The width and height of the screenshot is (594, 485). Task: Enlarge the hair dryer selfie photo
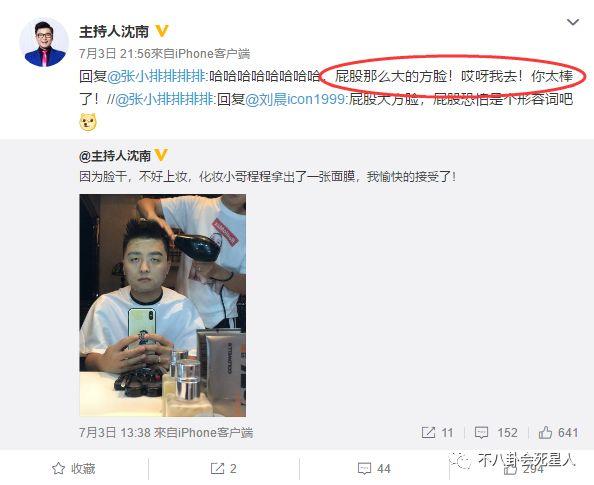163,305
